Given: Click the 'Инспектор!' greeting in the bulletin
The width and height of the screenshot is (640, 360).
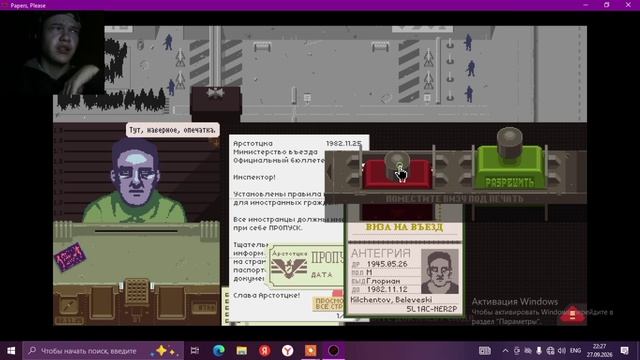Looking at the screenshot, I should 254,177.
